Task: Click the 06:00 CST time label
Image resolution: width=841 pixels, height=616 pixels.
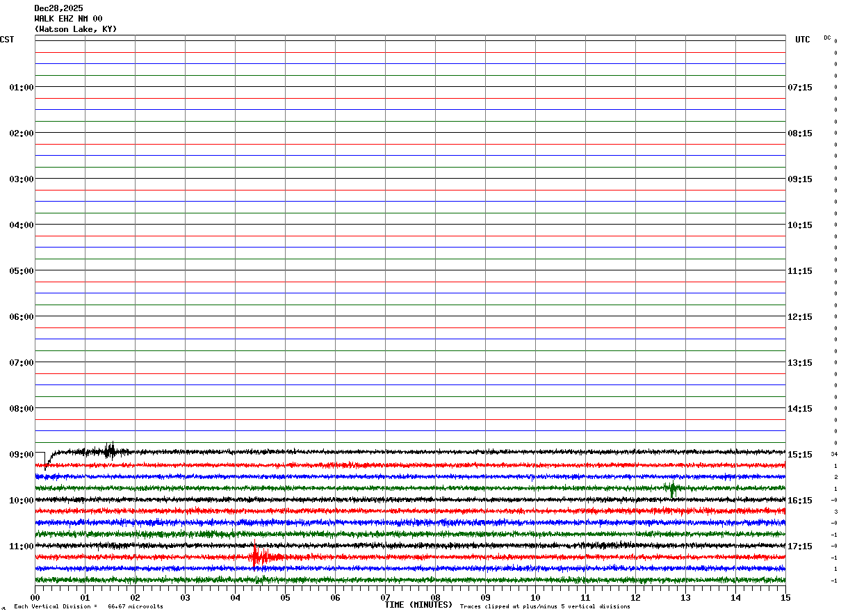Action: (22, 317)
